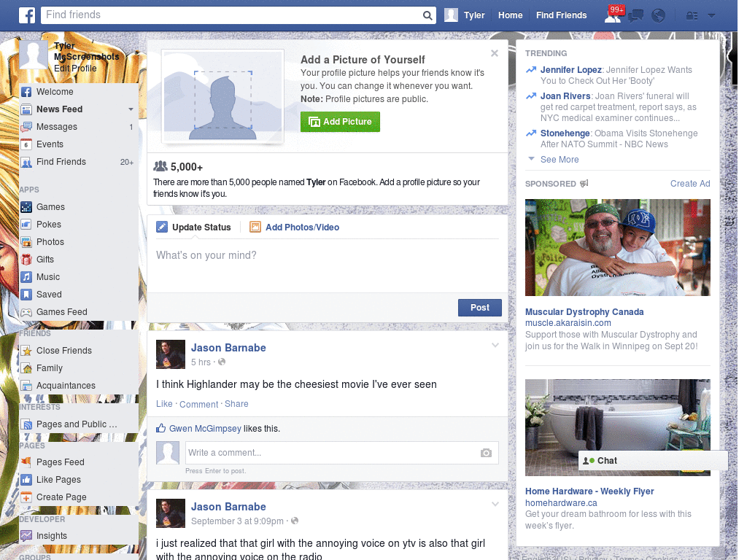Click Edit Profile link

tap(75, 69)
